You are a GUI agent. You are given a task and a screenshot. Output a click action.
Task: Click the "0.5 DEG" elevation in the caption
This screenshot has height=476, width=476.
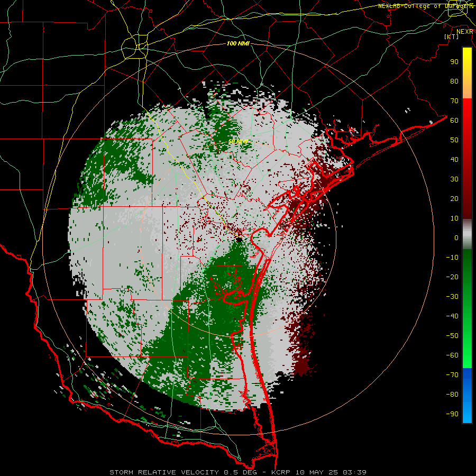pos(241,472)
